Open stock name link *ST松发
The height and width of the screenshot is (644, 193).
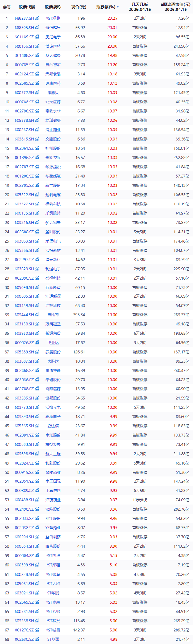(53, 620)
